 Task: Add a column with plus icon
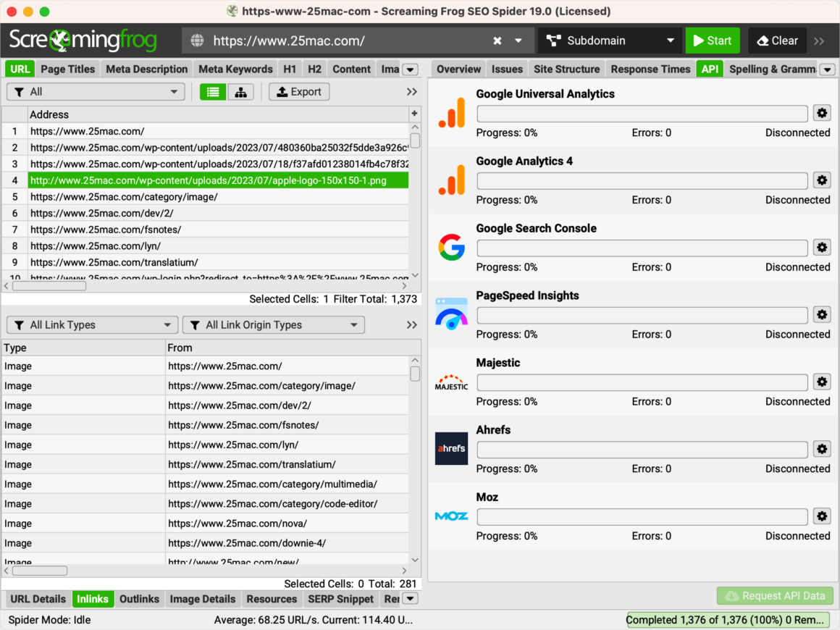point(414,114)
